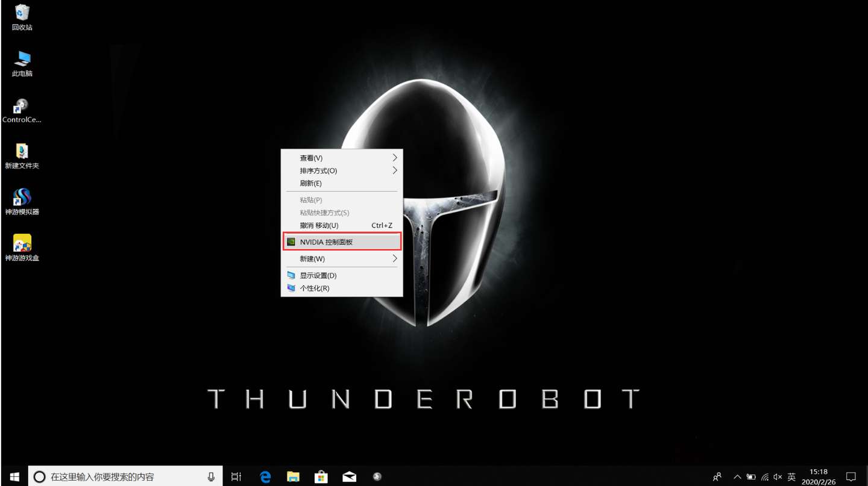Select the ControlCenter desktop shortcut
Image resolution: width=868 pixels, height=486 pixels.
22,110
